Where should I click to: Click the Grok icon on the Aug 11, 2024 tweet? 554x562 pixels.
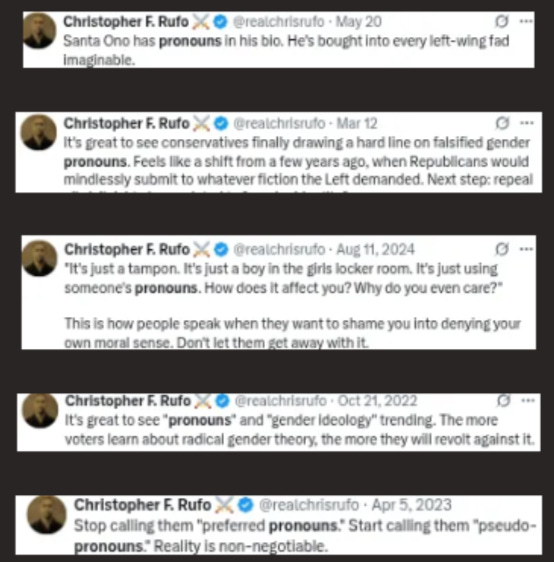pyautogui.click(x=502, y=249)
